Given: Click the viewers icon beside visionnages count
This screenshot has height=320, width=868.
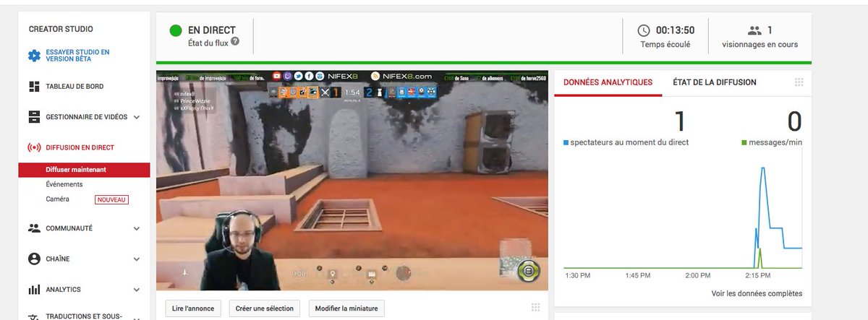Looking at the screenshot, I should (754, 30).
